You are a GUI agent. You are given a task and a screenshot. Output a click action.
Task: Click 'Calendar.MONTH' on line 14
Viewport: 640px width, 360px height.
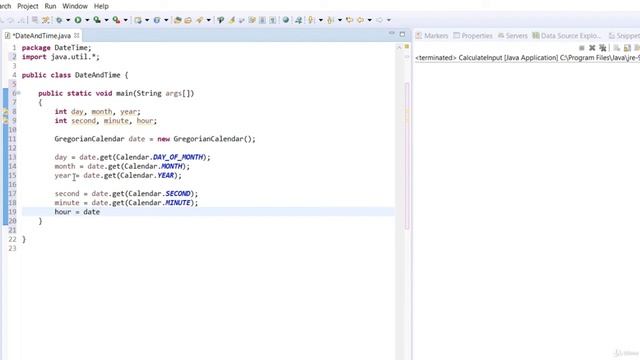pos(153,166)
